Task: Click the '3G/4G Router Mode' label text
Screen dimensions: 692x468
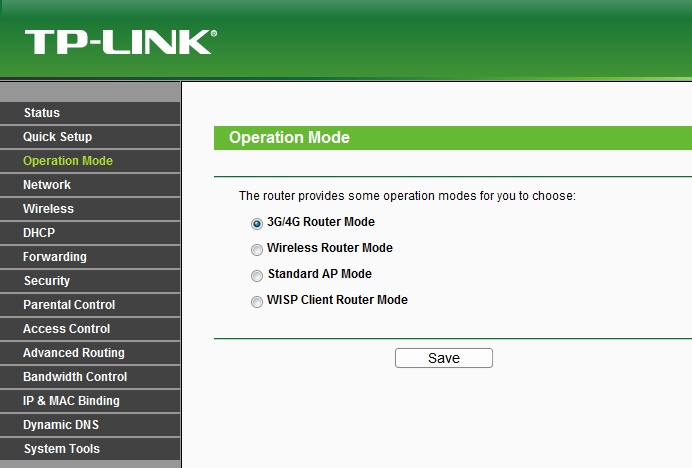Action: 321,222
